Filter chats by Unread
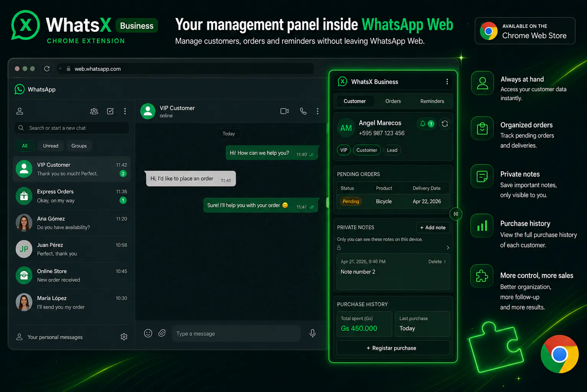 pyautogui.click(x=51, y=146)
